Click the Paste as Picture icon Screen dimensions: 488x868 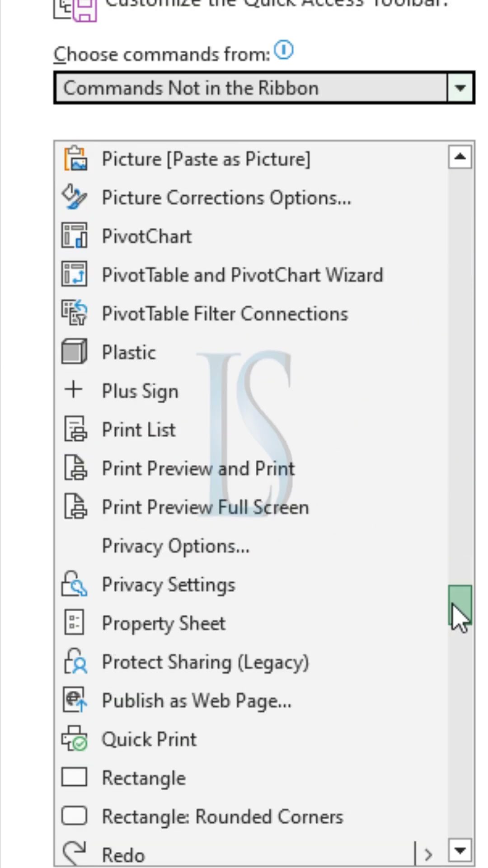point(75,159)
